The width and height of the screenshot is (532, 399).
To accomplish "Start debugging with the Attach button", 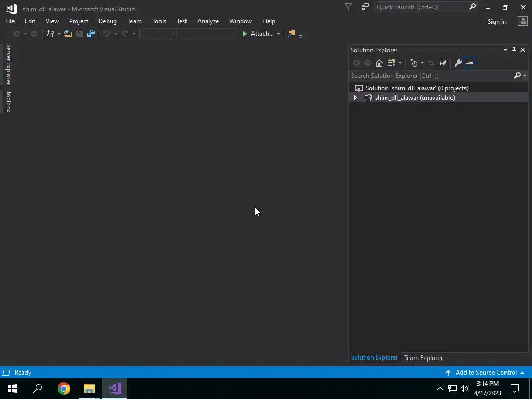I will (x=258, y=34).
